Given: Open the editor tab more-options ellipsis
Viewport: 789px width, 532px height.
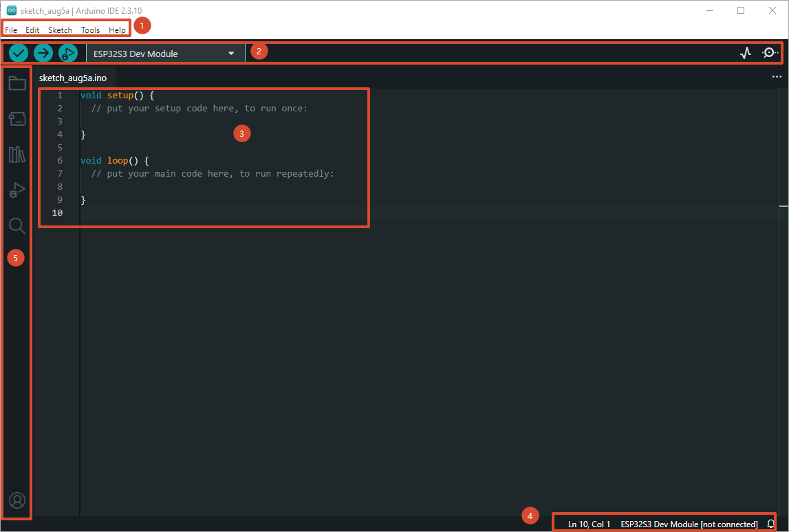Looking at the screenshot, I should [x=777, y=77].
